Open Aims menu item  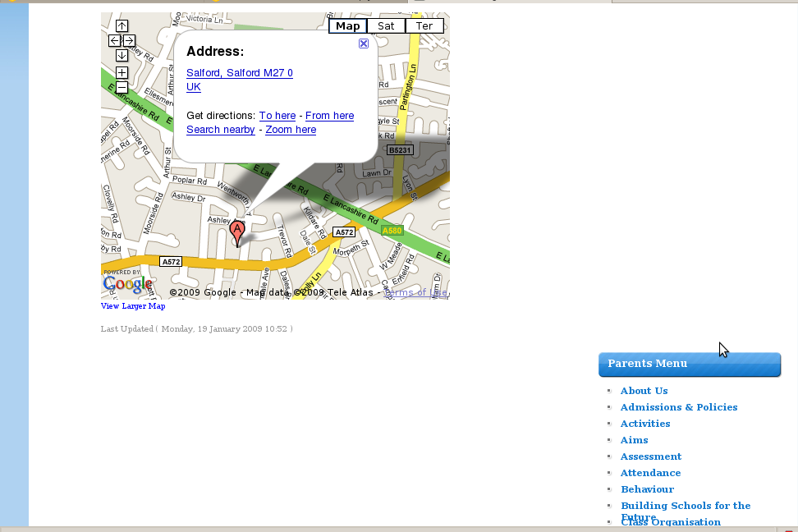634,440
